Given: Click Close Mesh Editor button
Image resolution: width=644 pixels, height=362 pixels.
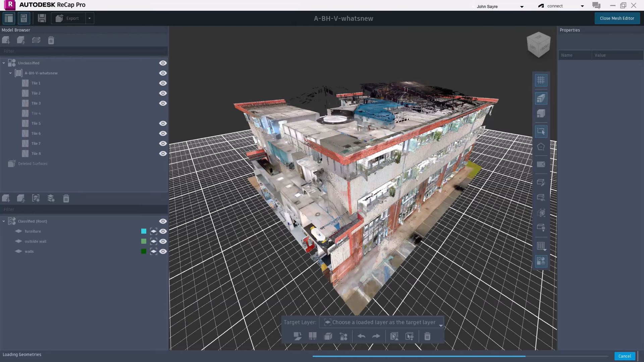Looking at the screenshot, I should (617, 18).
